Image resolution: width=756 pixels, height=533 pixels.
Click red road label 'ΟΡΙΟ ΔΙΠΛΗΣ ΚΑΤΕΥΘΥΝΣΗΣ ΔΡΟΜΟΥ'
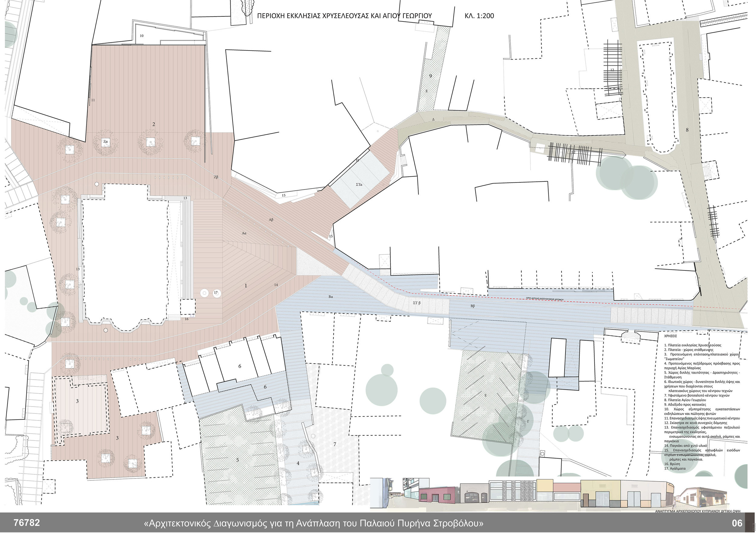click(x=545, y=300)
